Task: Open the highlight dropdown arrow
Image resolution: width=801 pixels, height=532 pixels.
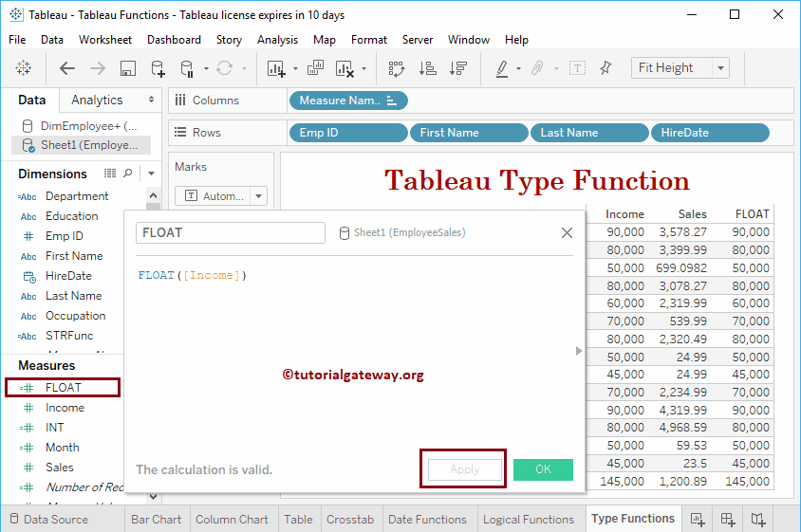Action: 518,68
